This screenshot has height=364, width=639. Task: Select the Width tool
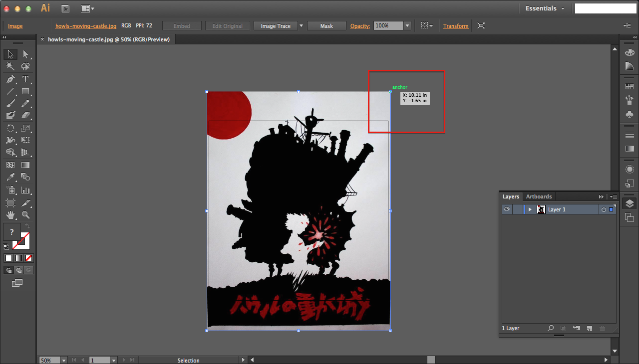click(x=10, y=141)
